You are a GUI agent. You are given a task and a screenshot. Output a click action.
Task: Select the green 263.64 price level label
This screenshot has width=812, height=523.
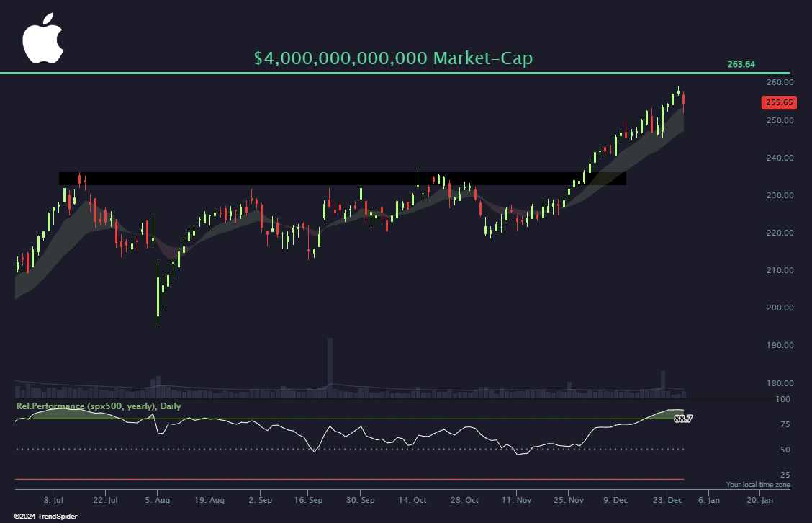[741, 64]
